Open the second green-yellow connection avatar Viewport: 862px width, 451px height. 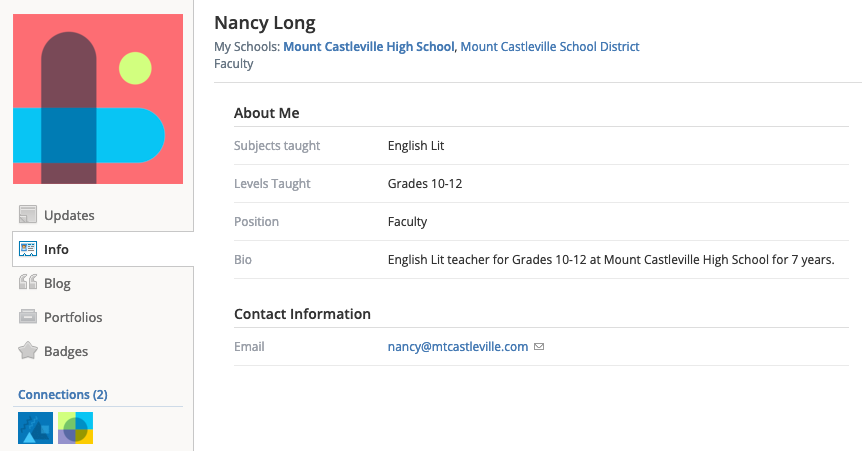tap(75, 428)
